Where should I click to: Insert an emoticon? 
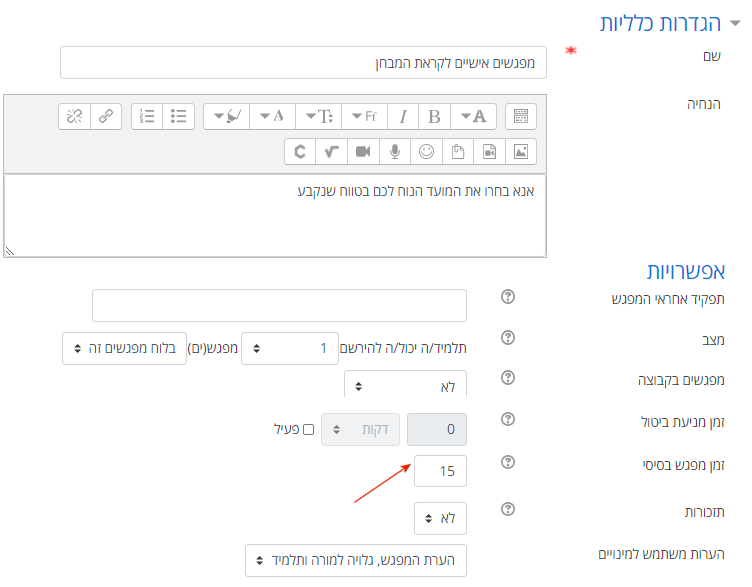(x=426, y=152)
